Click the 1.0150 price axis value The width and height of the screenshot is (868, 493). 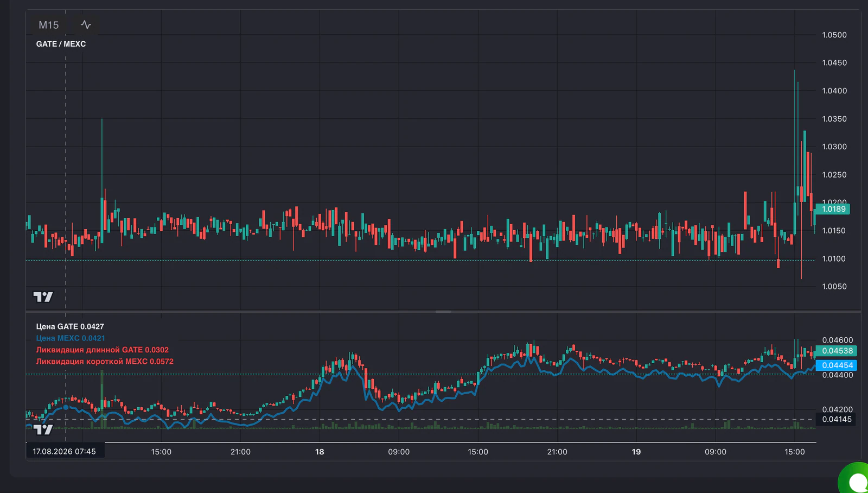pos(834,231)
